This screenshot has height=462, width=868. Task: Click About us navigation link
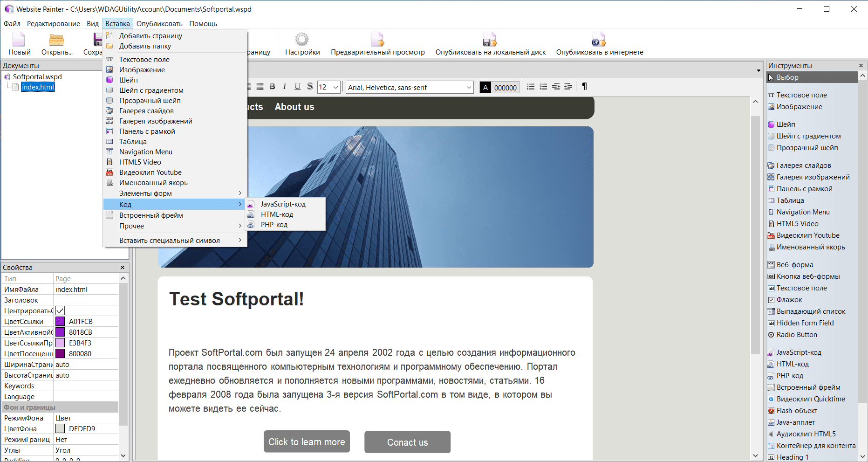(294, 107)
